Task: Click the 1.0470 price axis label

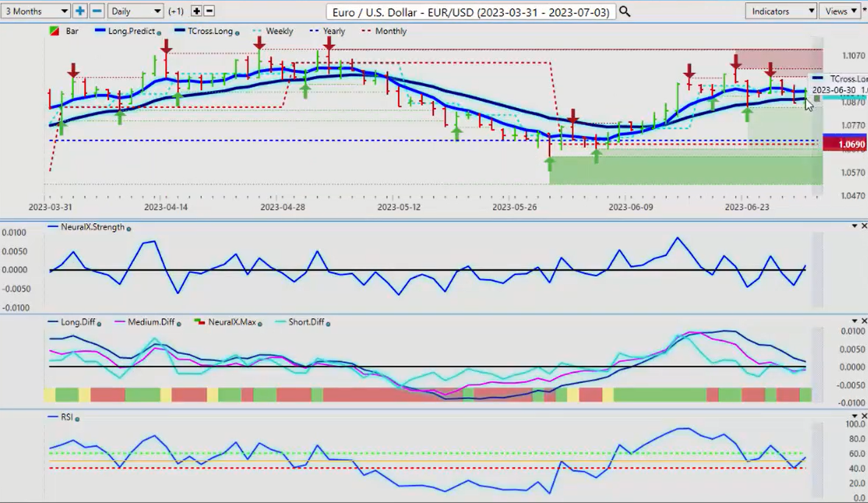Action: point(853,196)
